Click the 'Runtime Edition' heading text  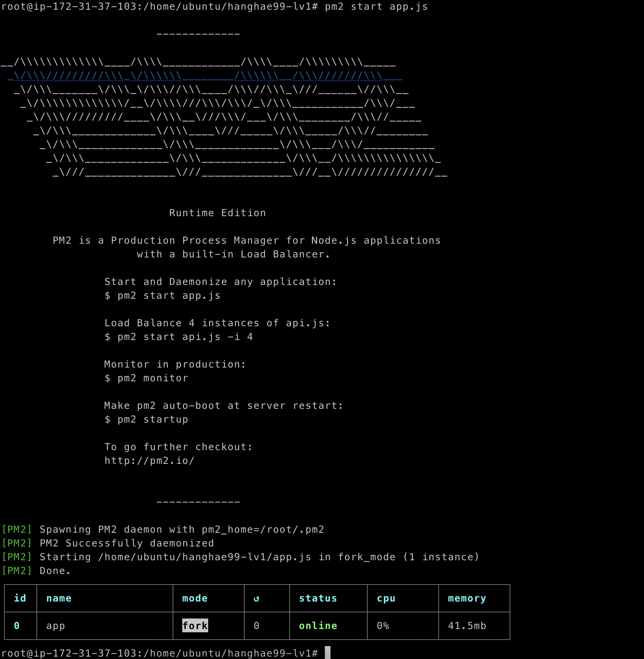point(218,213)
